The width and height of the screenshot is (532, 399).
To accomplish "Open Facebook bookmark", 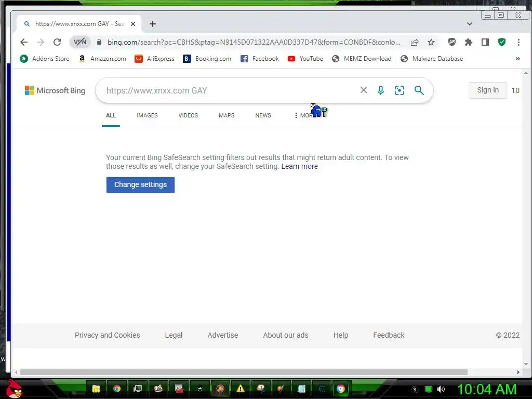I will pos(260,59).
